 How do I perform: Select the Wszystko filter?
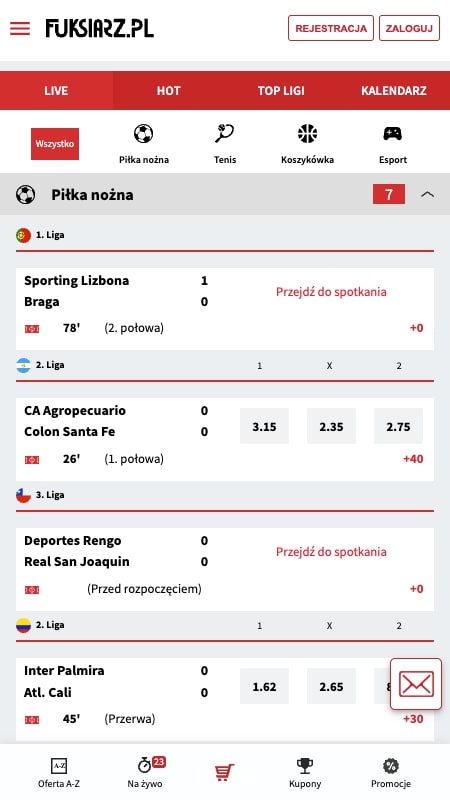click(55, 144)
